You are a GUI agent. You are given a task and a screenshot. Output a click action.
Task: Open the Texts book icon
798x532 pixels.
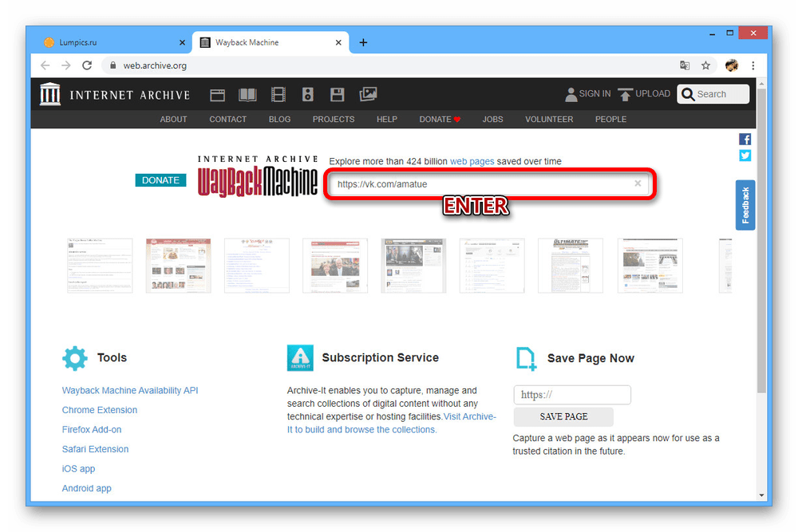coord(247,95)
